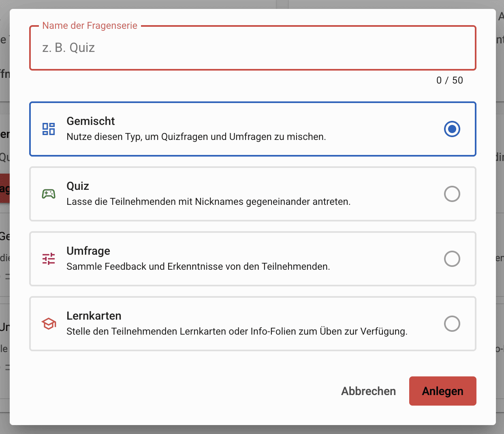The image size is (504, 434).
Task: Click the description "Lasse die Teilnehmenden mit Nicknames..."
Action: click(208, 202)
